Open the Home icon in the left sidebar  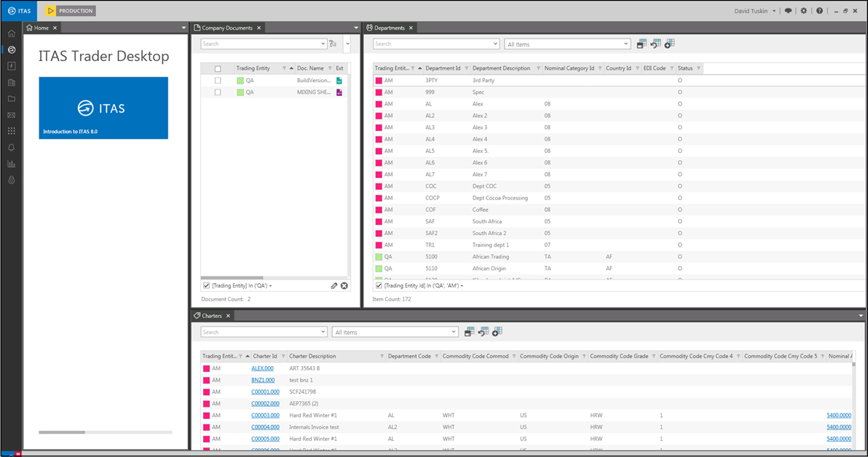(x=12, y=33)
